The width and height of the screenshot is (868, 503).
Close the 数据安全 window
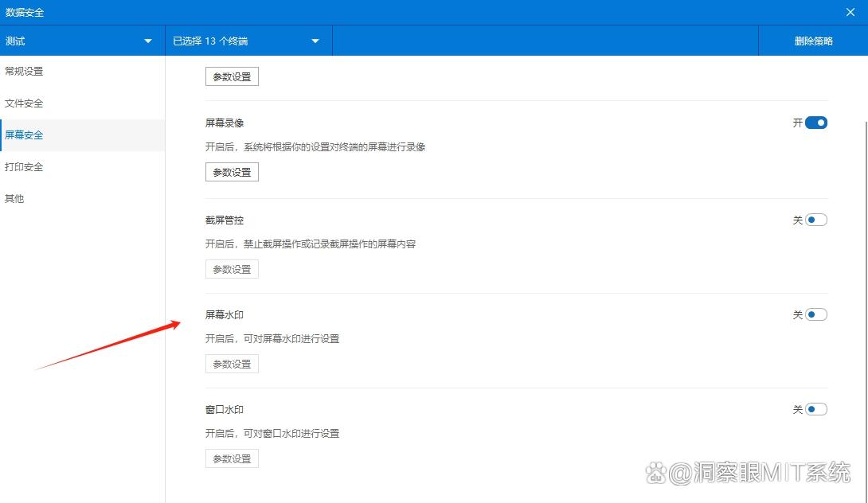pos(850,12)
